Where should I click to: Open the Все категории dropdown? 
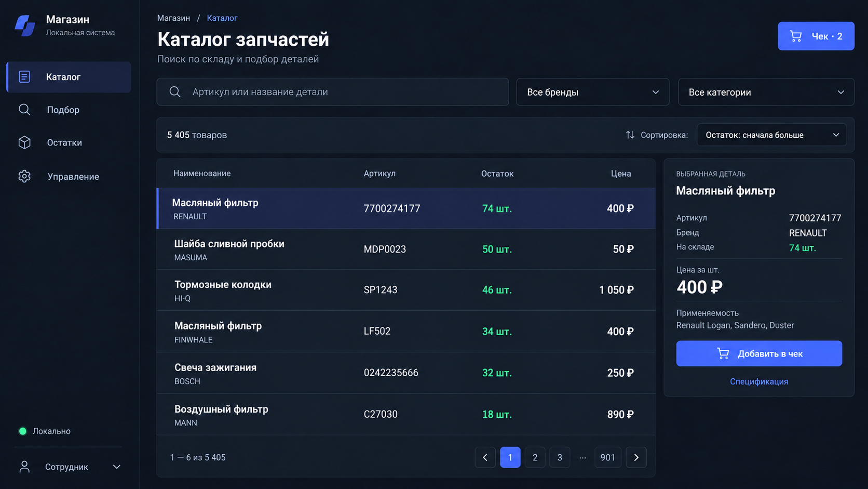tap(766, 92)
